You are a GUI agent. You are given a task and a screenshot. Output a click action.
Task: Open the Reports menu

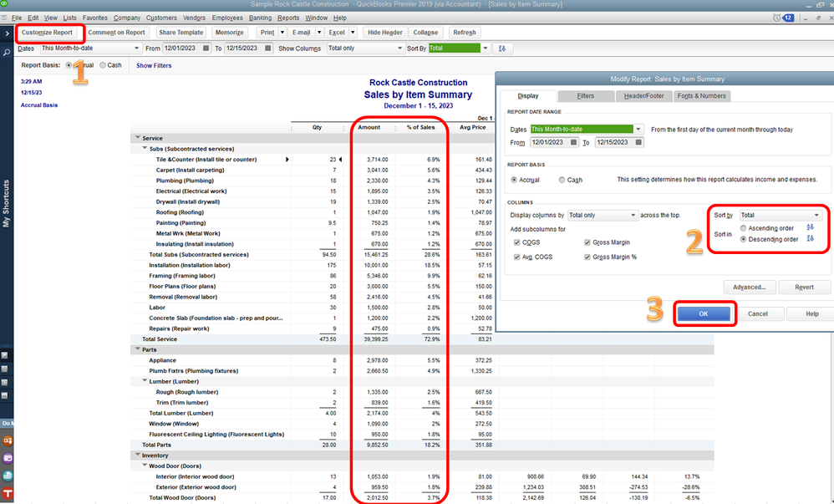click(288, 18)
